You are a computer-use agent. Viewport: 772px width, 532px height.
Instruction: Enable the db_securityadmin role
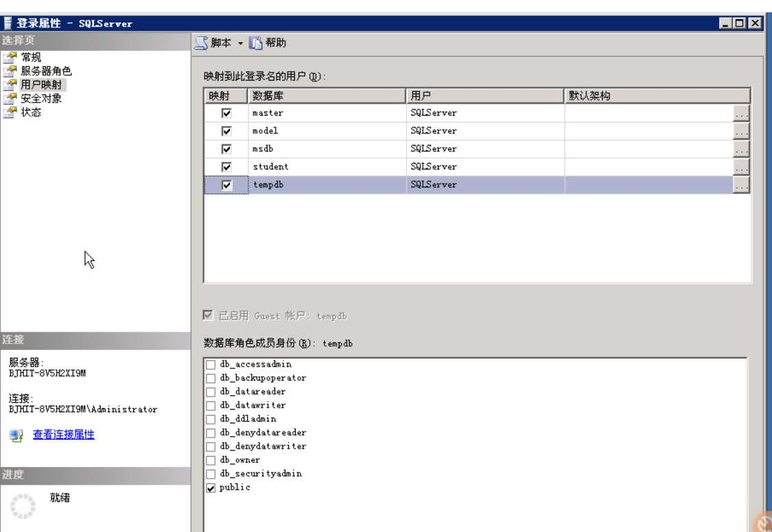(211, 474)
